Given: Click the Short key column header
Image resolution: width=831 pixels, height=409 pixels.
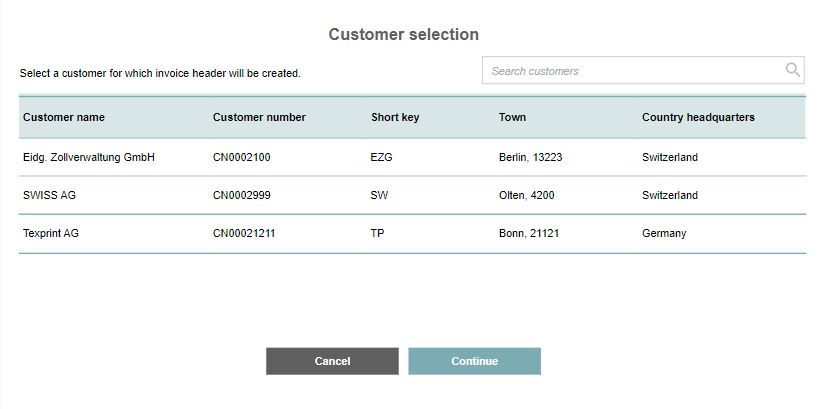Looking at the screenshot, I should [395, 117].
